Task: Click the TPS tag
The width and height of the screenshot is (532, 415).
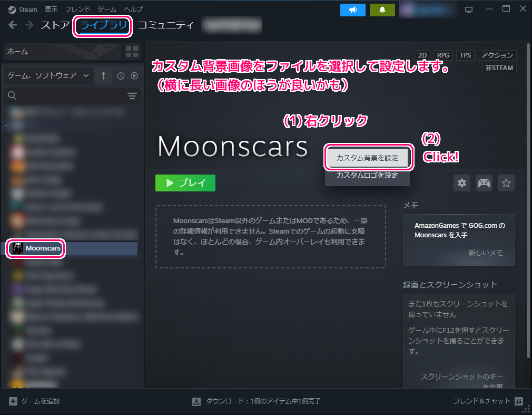Action: (465, 55)
